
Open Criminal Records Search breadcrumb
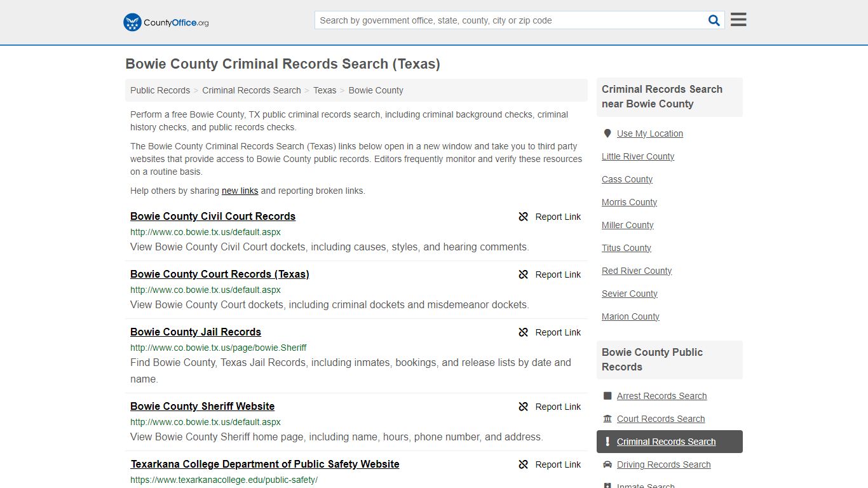(x=252, y=90)
